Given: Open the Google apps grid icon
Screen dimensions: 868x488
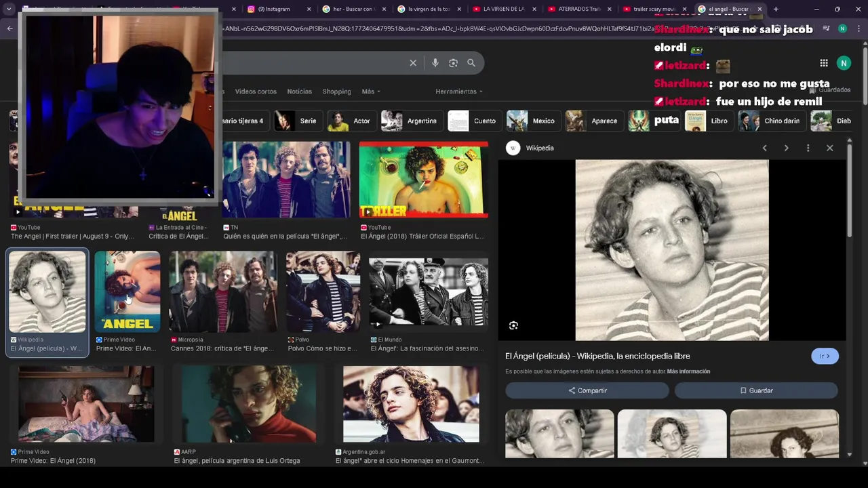Looking at the screenshot, I should click(824, 63).
